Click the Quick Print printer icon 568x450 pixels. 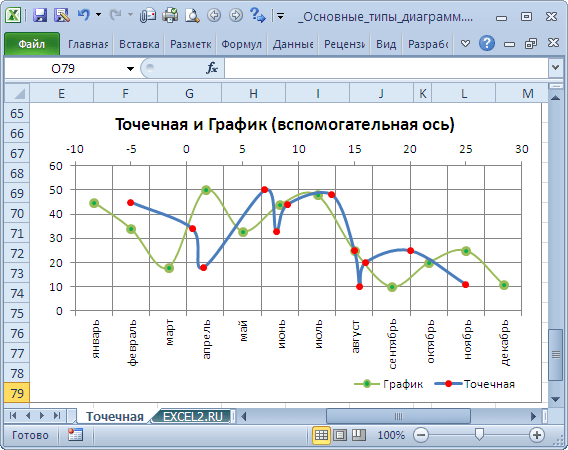pyautogui.click(x=170, y=16)
